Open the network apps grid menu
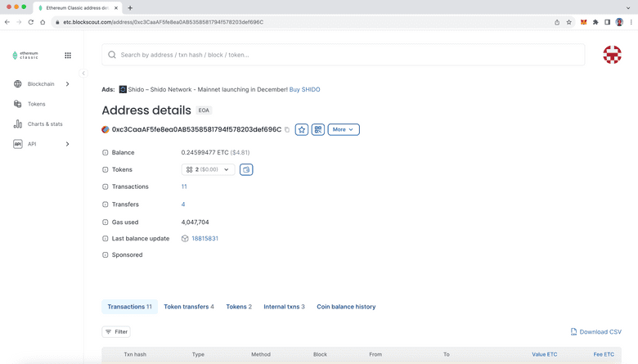 click(68, 56)
